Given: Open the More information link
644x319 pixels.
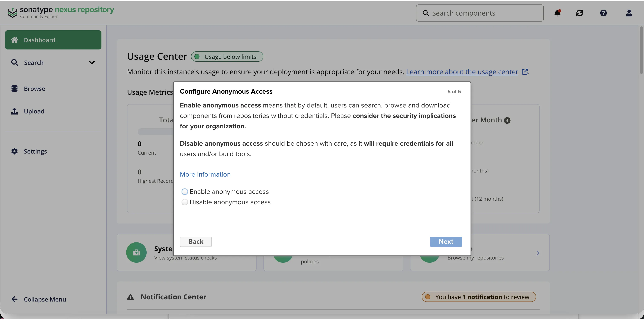Looking at the screenshot, I should click(x=205, y=174).
